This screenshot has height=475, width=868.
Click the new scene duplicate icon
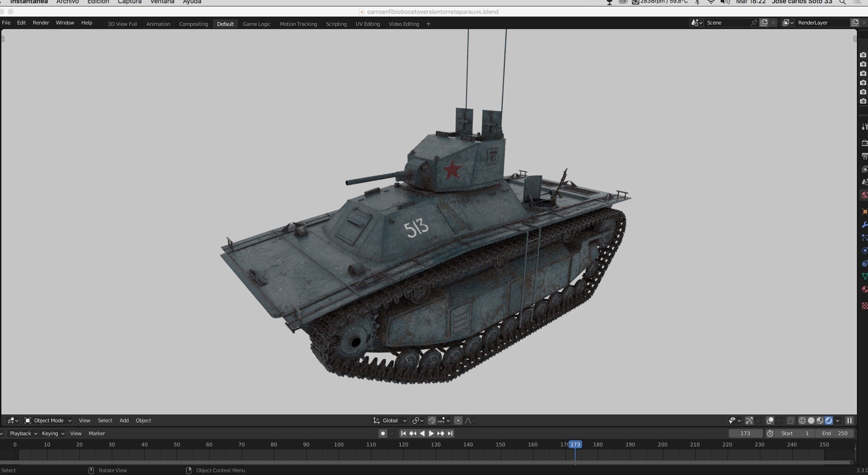764,22
